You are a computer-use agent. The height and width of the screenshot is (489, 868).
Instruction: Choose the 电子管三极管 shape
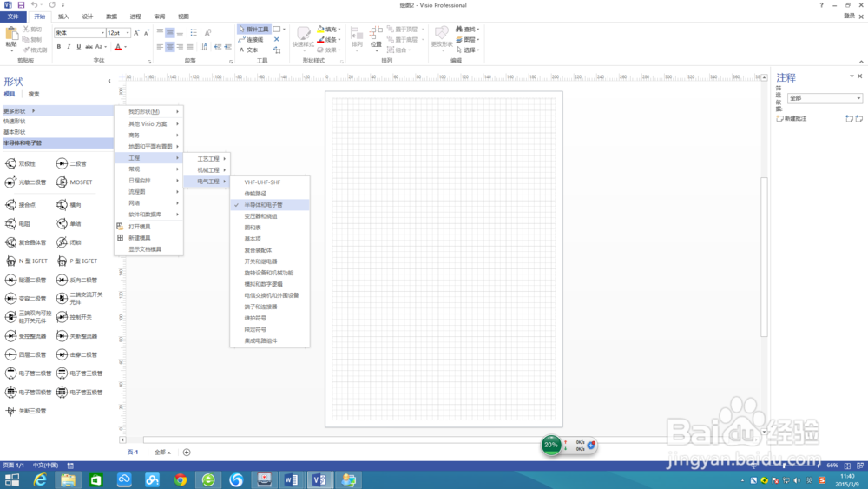(x=80, y=373)
